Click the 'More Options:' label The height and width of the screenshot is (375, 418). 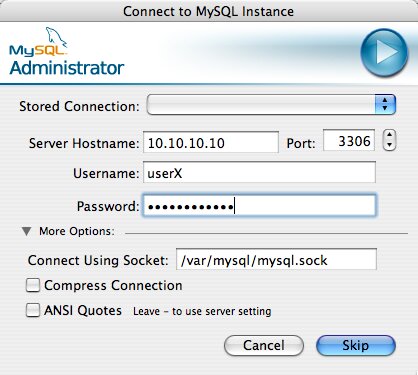(x=77, y=231)
